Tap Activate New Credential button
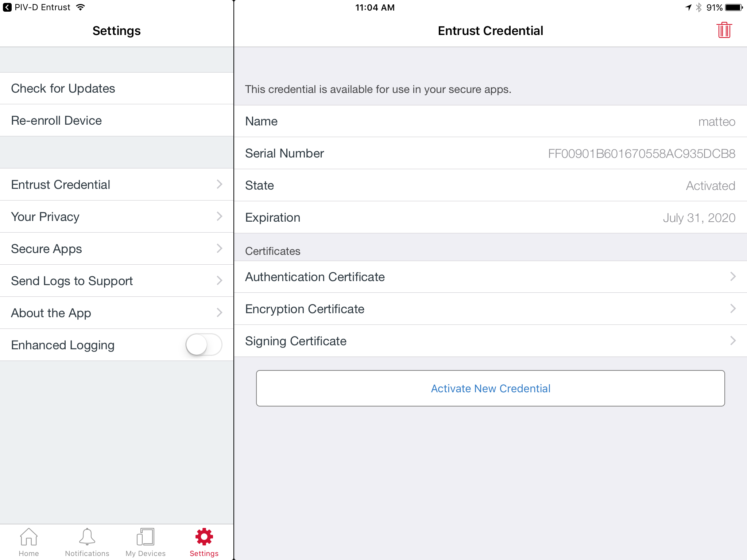The image size is (747, 560). tap(490, 388)
